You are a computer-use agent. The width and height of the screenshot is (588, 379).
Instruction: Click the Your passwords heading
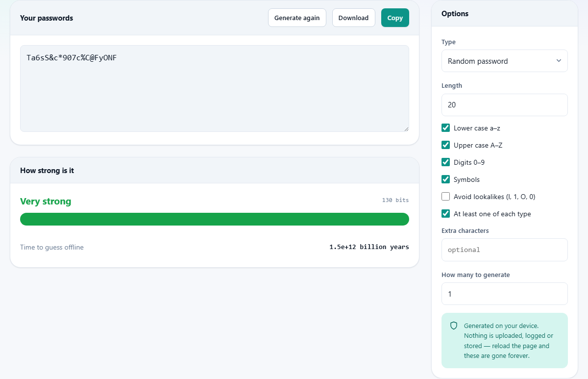click(x=47, y=18)
